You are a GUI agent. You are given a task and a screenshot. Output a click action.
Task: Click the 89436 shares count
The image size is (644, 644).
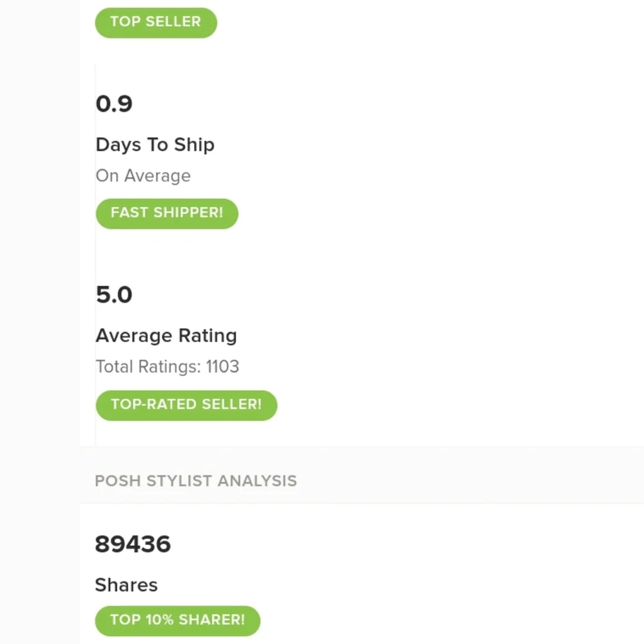(x=133, y=544)
